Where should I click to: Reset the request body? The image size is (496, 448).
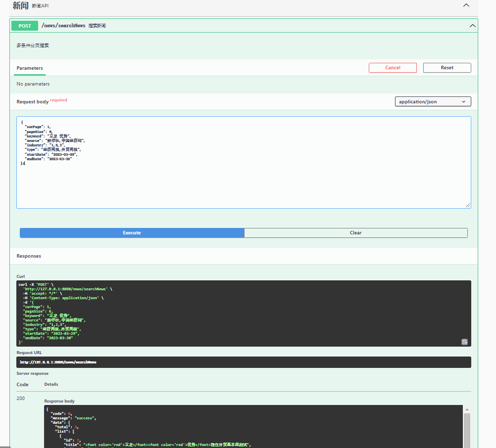click(447, 68)
